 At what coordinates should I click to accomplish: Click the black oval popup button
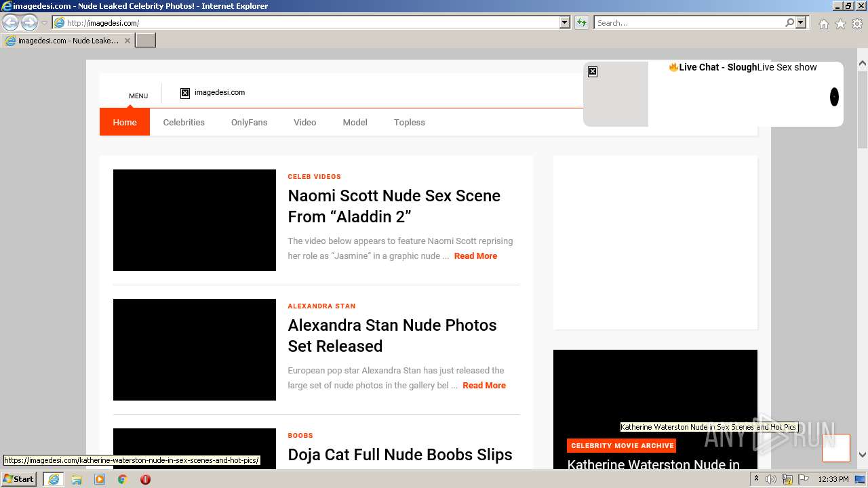coord(834,97)
